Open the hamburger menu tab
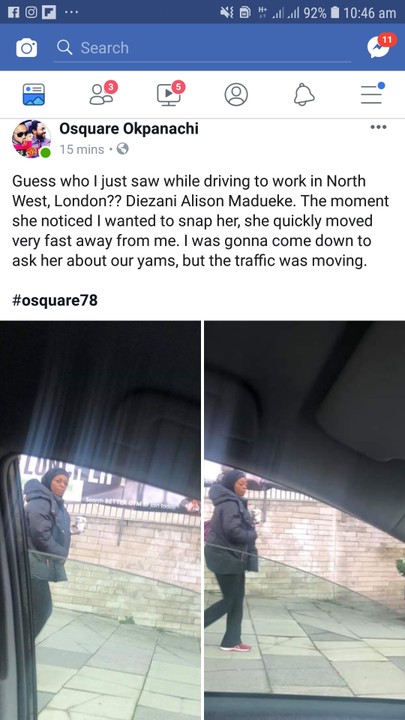The width and height of the screenshot is (405, 720). click(x=371, y=94)
